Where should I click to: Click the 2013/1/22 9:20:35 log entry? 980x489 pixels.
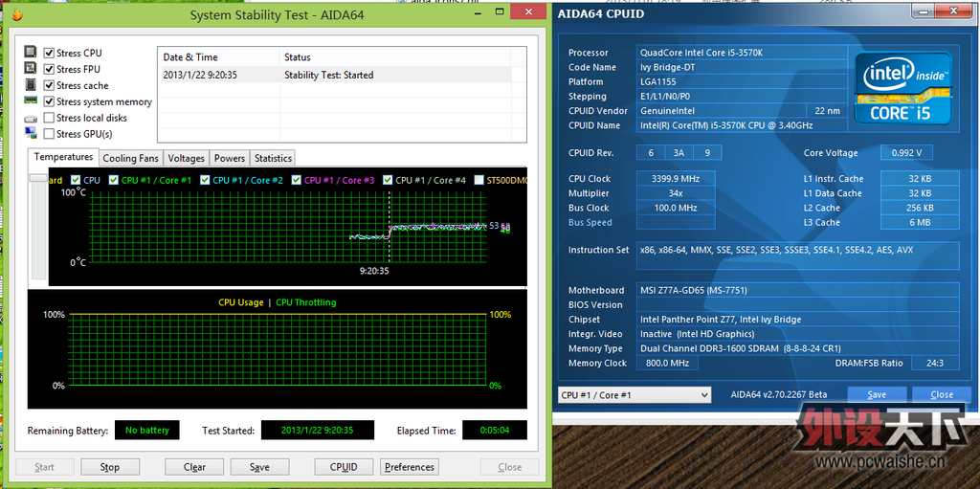pyautogui.click(x=200, y=75)
